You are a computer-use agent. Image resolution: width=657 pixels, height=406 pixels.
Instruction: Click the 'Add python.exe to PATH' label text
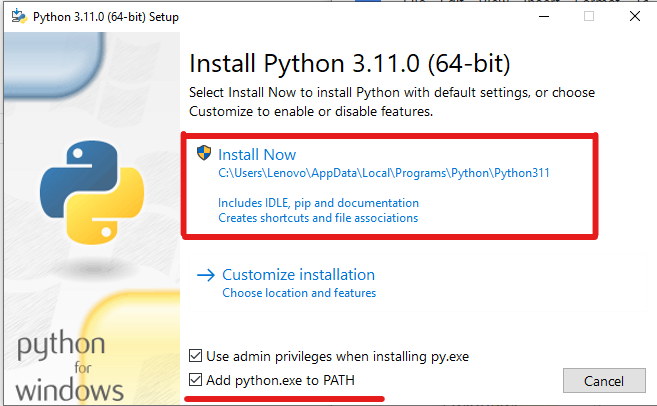[x=280, y=381]
